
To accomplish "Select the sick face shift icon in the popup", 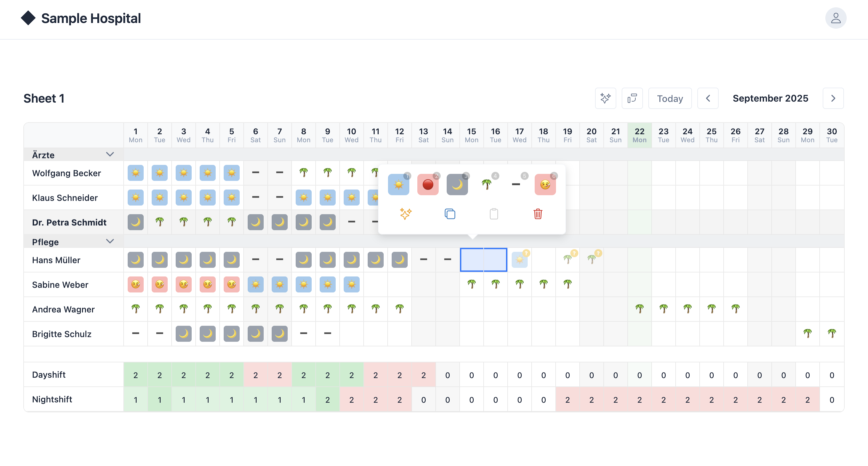I will (x=516, y=185).
